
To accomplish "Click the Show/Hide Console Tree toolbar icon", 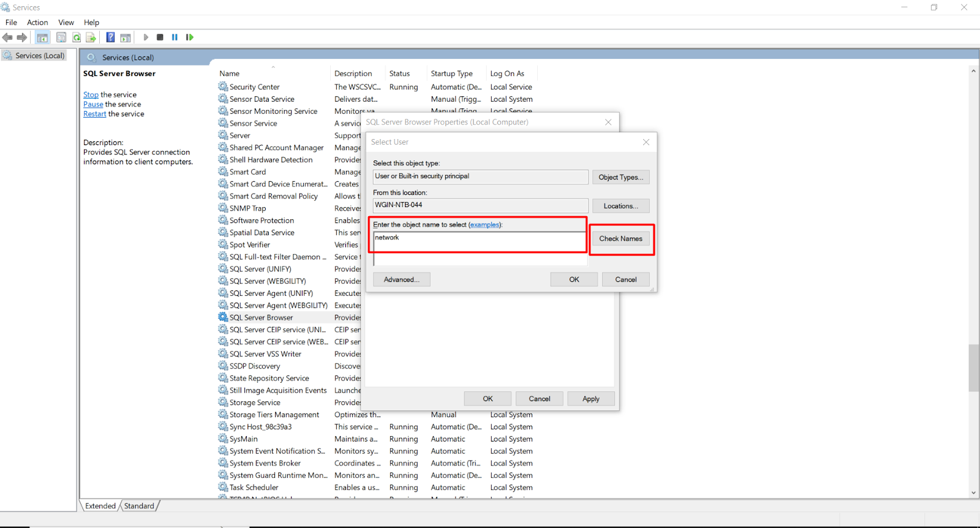I will point(42,37).
